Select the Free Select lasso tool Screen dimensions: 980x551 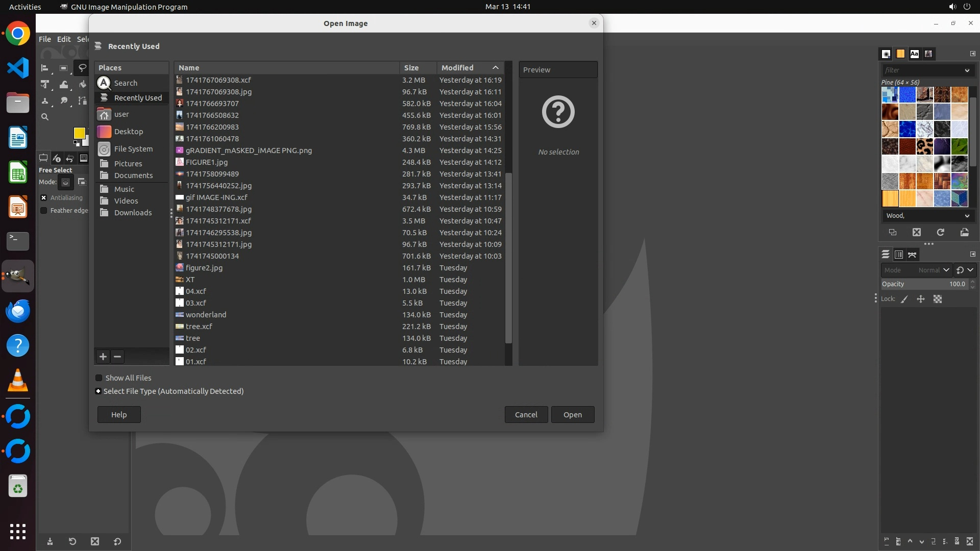pyautogui.click(x=82, y=68)
